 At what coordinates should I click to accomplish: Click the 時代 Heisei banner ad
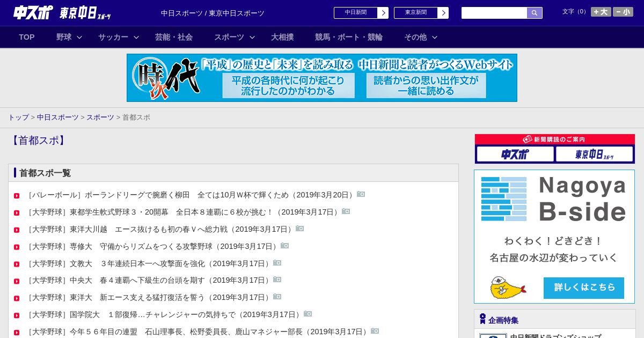point(322,78)
